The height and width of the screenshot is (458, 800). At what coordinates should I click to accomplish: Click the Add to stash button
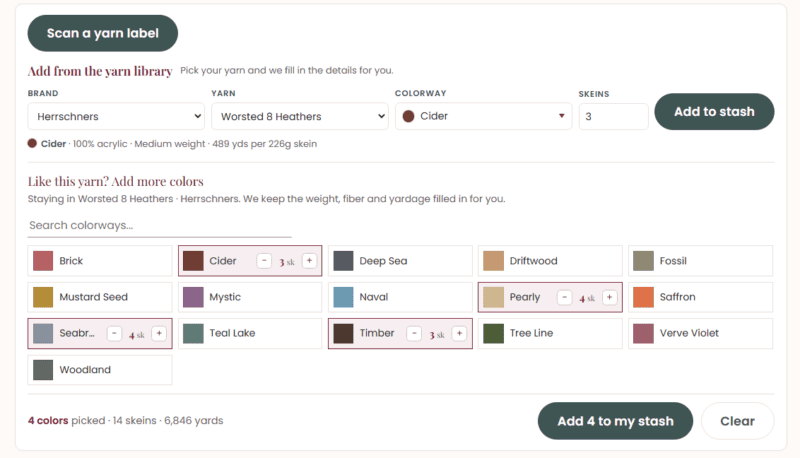714,112
